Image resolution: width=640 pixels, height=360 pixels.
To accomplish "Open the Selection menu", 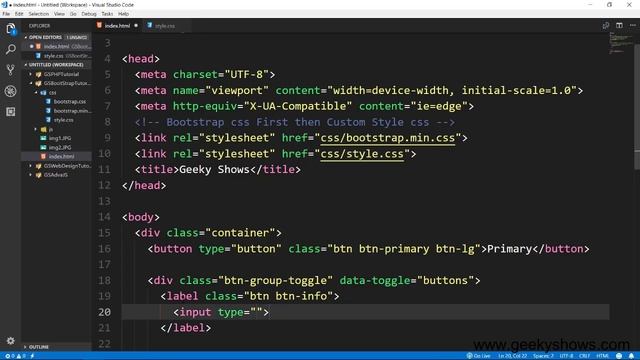I will [38, 14].
